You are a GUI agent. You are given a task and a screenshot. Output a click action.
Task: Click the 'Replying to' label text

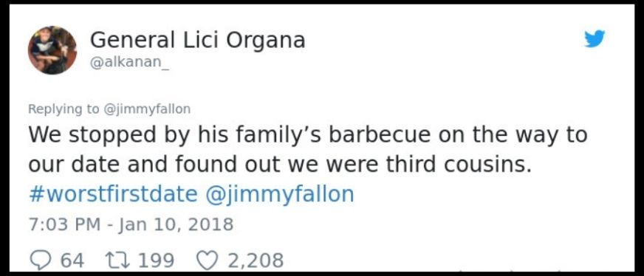(x=64, y=109)
